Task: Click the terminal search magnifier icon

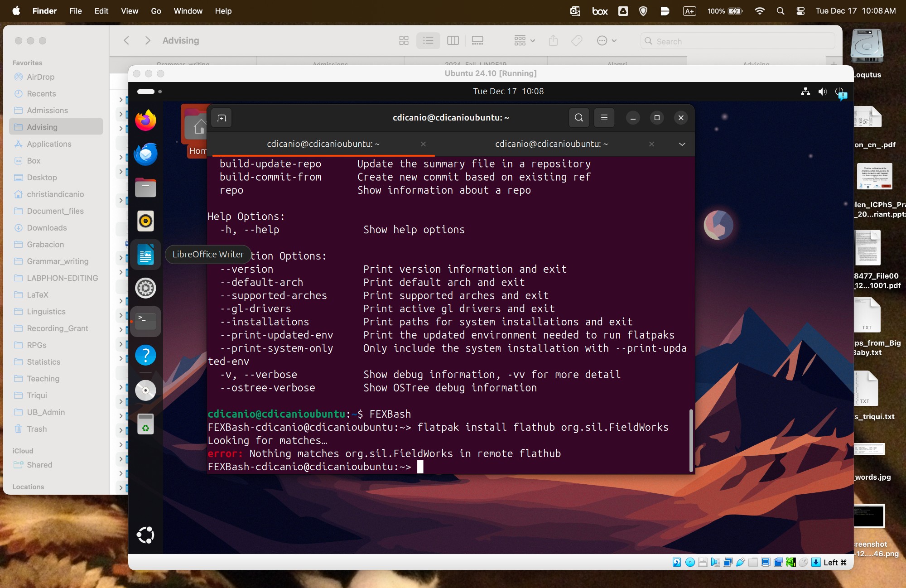Action: tap(579, 118)
